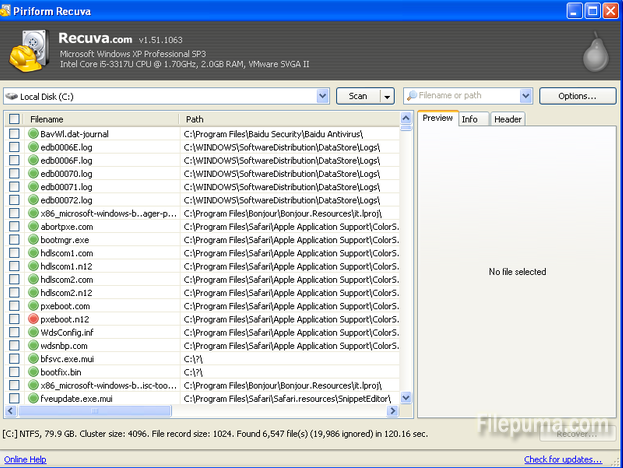Screen dimensions: 623x468
Task: Open the Online Help link
Action: click(24, 459)
